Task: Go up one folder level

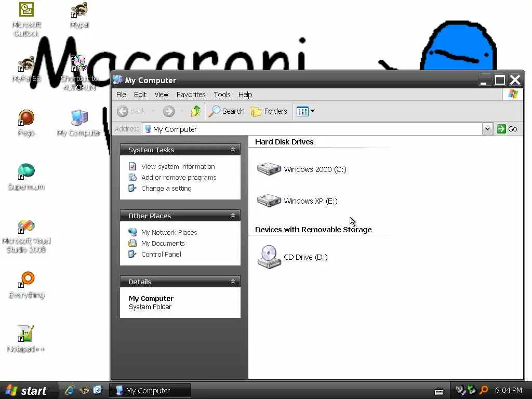Action: pyautogui.click(x=196, y=111)
